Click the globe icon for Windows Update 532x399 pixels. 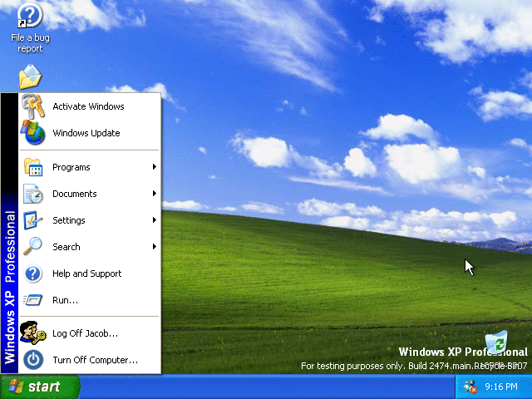click(33, 133)
